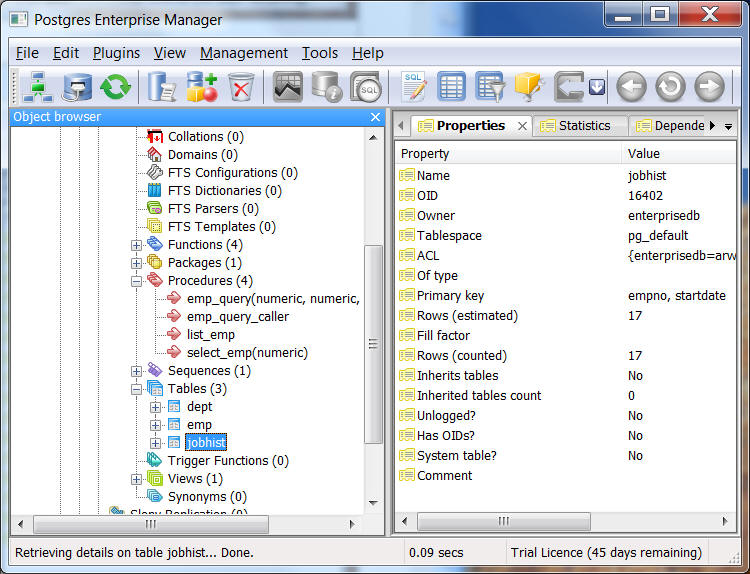Click the database info server icon

tap(327, 87)
